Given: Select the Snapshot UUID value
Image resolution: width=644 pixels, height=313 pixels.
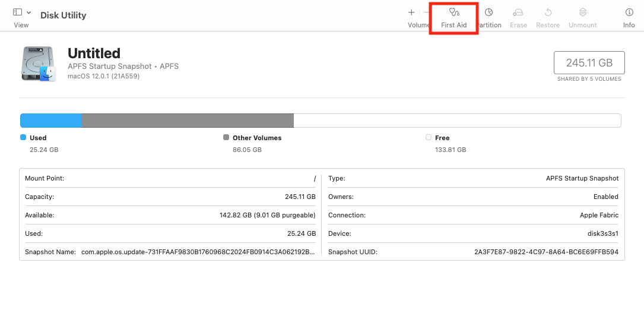Looking at the screenshot, I should pyautogui.click(x=546, y=252).
